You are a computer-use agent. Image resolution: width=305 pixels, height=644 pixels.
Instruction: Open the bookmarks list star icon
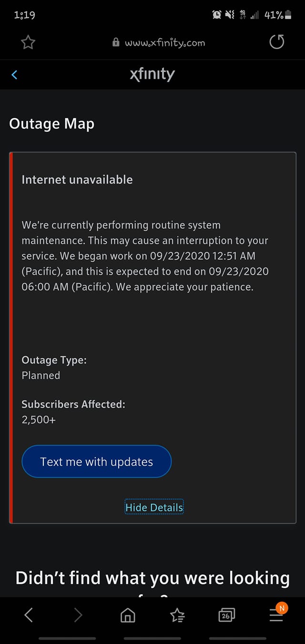(177, 615)
